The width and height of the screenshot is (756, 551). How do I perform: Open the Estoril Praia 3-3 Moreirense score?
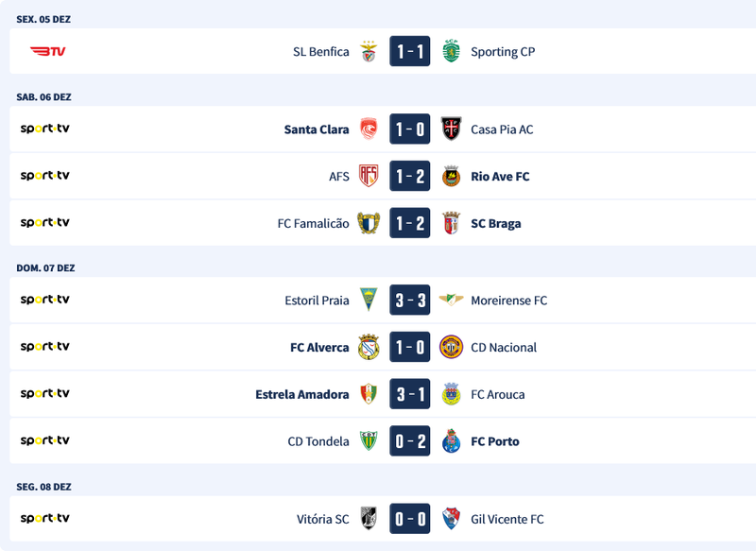pos(410,301)
